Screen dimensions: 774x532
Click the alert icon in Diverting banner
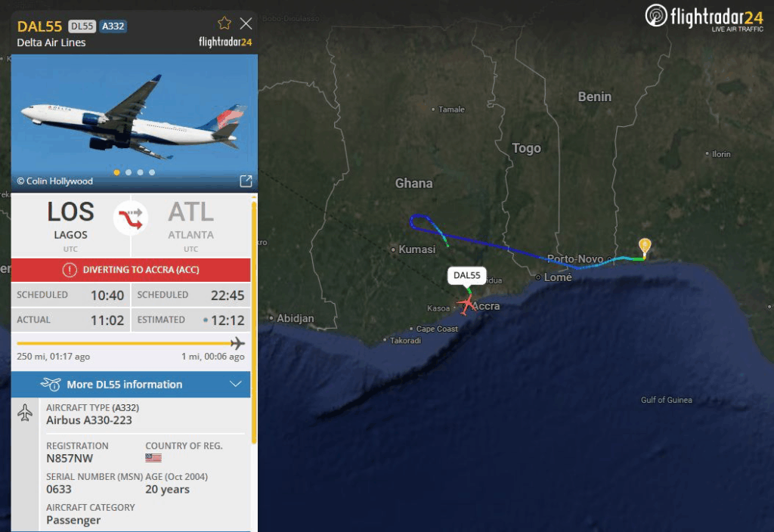pos(70,270)
